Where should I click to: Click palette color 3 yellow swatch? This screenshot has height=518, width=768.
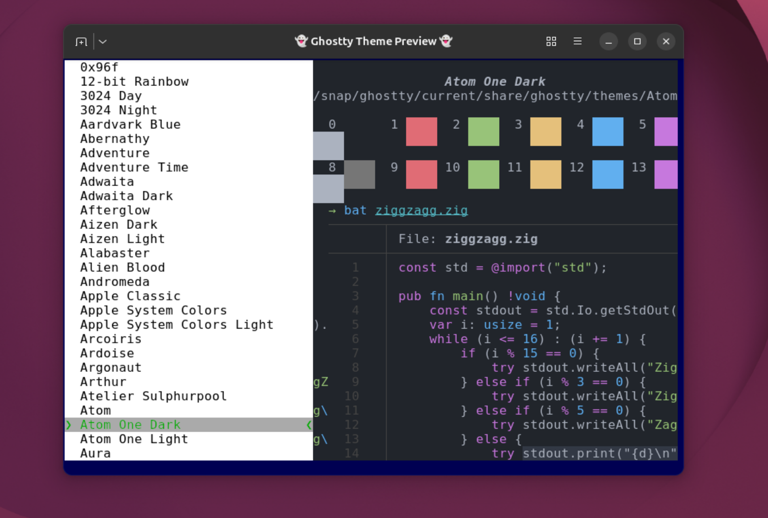[x=546, y=131]
